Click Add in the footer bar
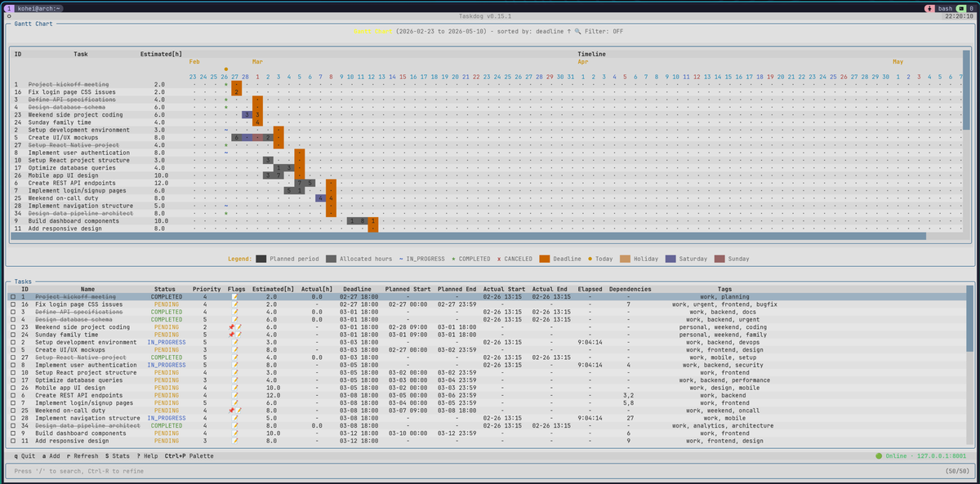Viewport: 980px width, 484px height. click(x=52, y=456)
